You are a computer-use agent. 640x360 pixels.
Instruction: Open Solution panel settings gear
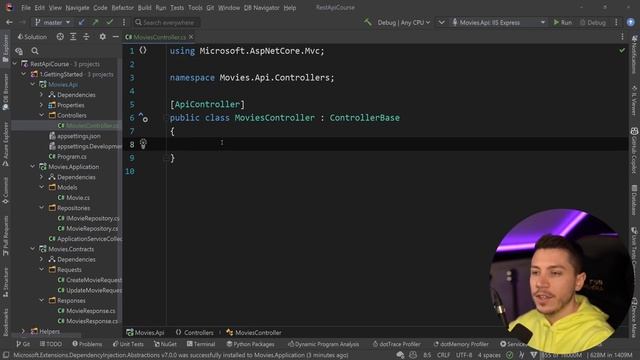pos(102,37)
